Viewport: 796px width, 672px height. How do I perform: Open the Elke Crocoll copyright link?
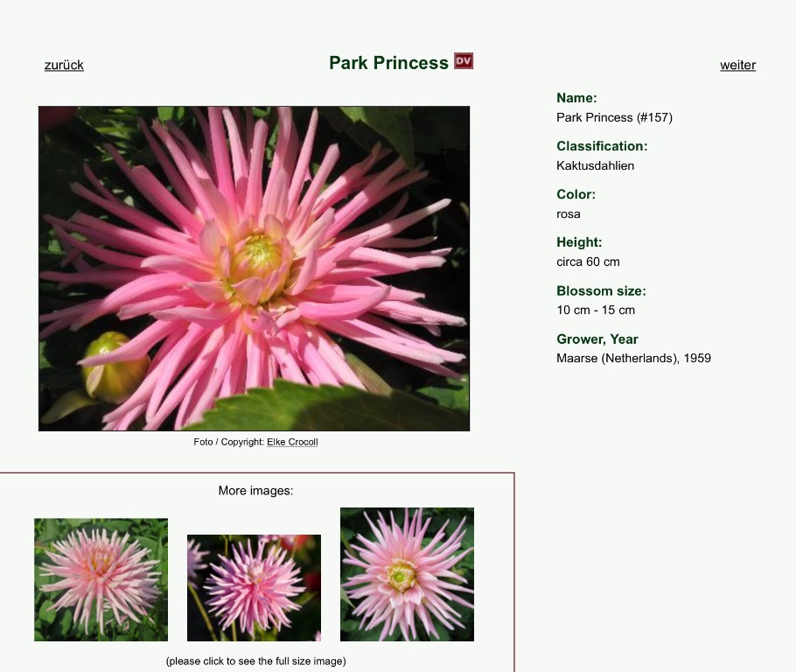point(292,442)
